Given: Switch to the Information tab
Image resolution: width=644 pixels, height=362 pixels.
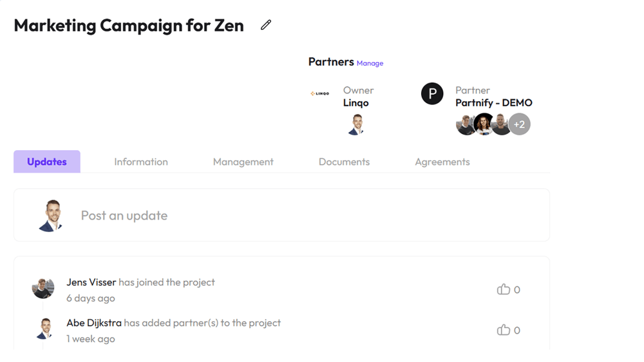Looking at the screenshot, I should point(141,162).
